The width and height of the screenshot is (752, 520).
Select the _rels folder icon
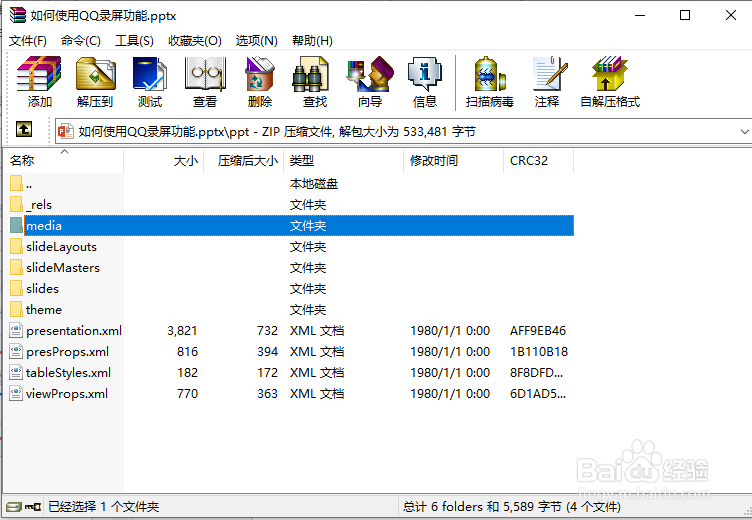coord(16,205)
